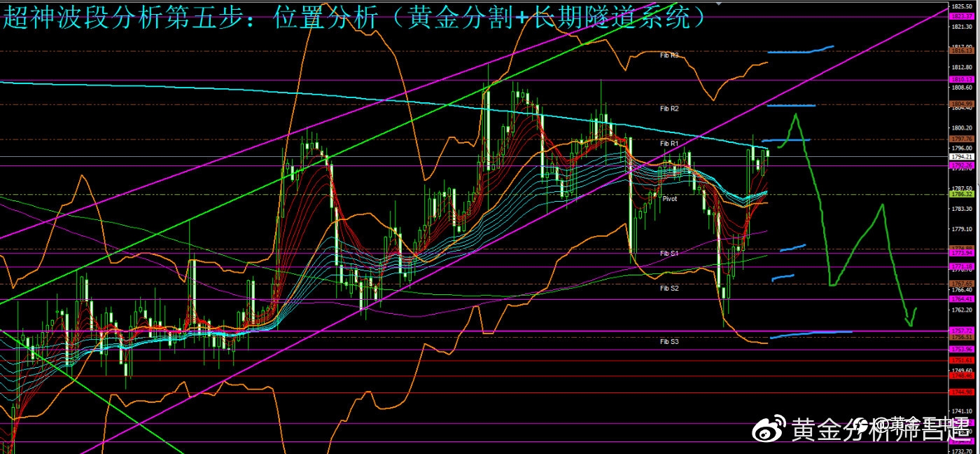This screenshot has width=980, height=454.
Task: Select the red 1744.98 price tag
Action: click(x=962, y=392)
